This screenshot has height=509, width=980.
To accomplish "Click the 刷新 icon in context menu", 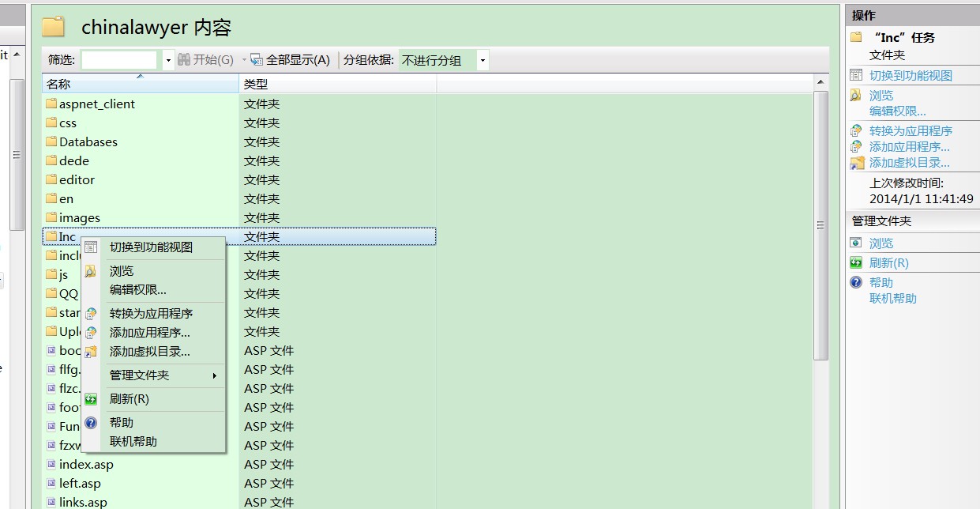I will [x=91, y=399].
